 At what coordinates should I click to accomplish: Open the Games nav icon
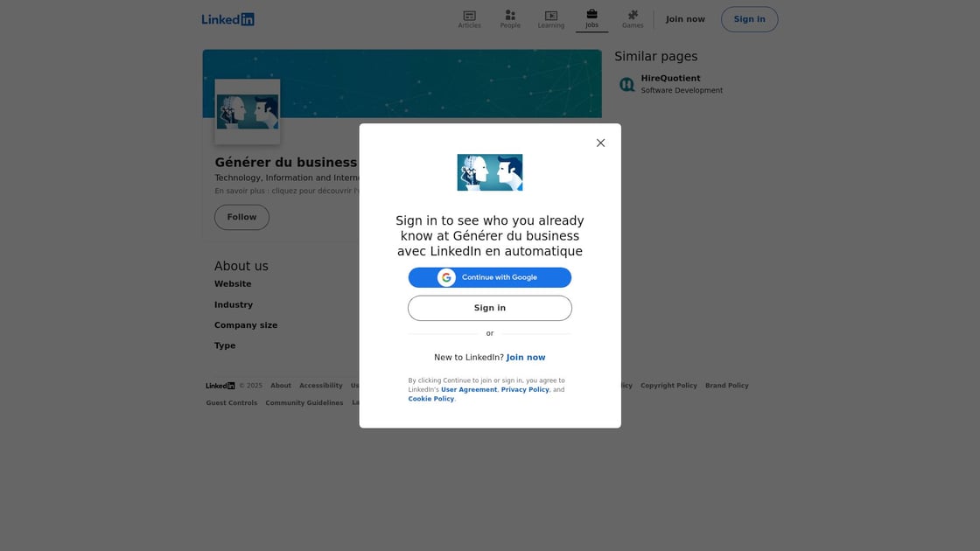[633, 19]
